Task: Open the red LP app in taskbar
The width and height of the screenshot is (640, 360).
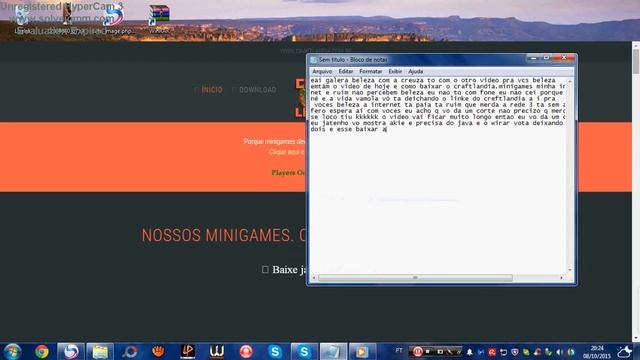Action: [188, 351]
